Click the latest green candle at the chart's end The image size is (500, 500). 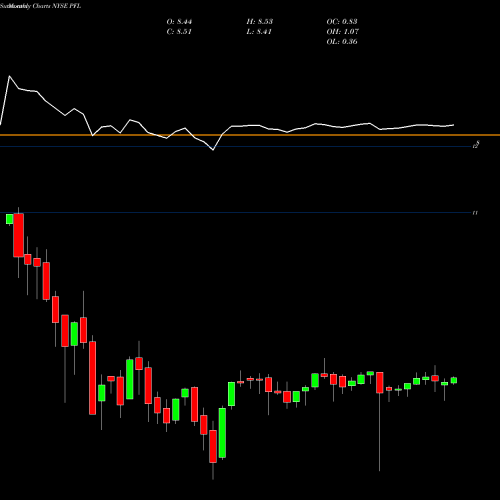[x=454, y=380]
